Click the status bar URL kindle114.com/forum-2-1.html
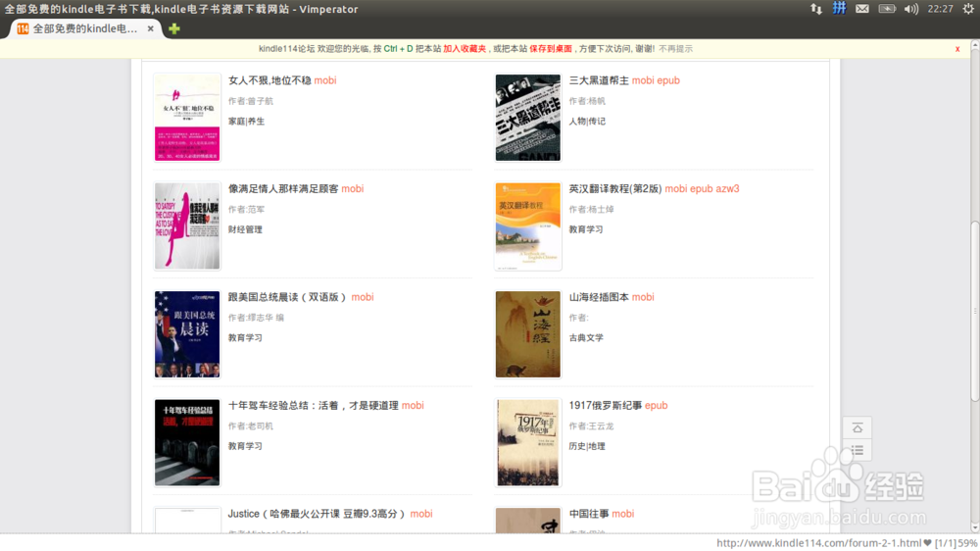The width and height of the screenshot is (980, 551). coord(818,543)
